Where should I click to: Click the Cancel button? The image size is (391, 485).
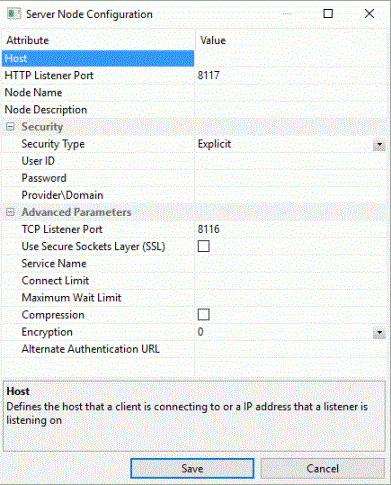pyautogui.click(x=322, y=468)
